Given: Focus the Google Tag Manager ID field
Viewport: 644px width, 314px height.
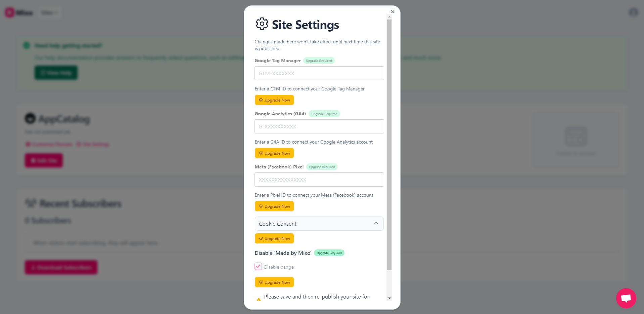Looking at the screenshot, I should click(x=319, y=73).
